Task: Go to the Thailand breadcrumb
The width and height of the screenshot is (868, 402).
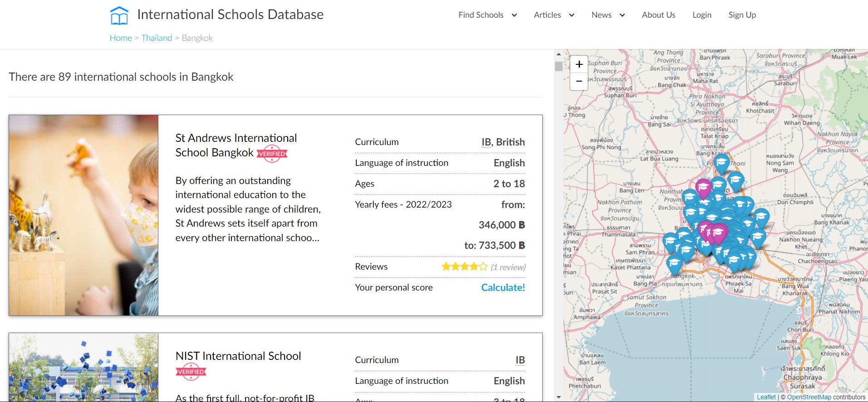Action: click(157, 38)
